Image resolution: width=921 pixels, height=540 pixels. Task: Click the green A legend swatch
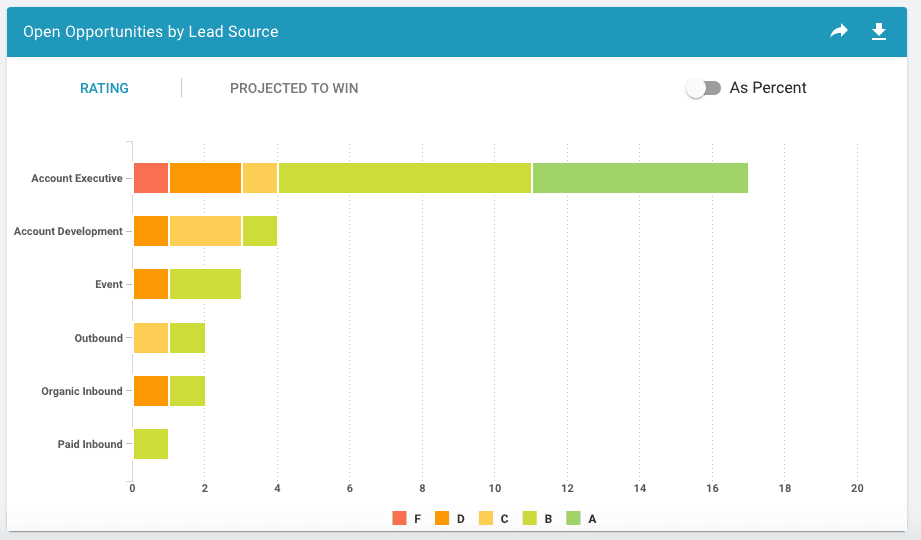[574, 518]
